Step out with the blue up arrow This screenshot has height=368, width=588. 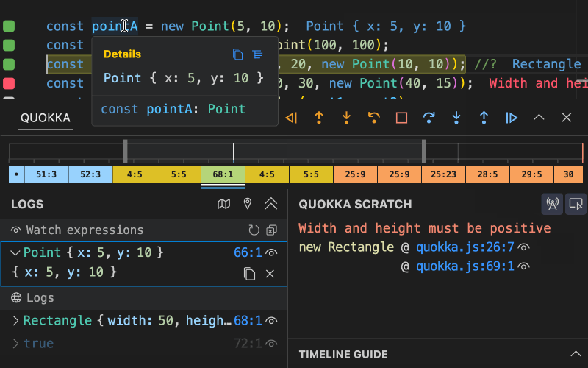484,118
